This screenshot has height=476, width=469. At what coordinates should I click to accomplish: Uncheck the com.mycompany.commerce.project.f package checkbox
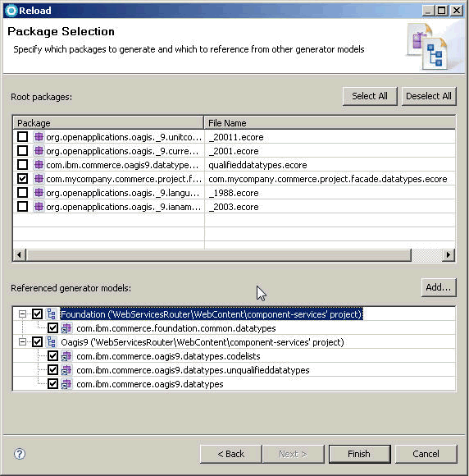coord(22,179)
